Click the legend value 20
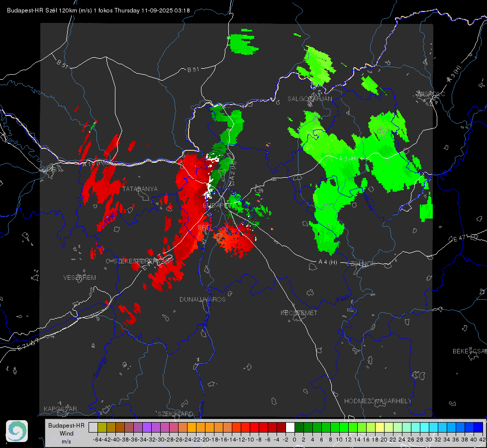The image size is (487, 448). 384,440
